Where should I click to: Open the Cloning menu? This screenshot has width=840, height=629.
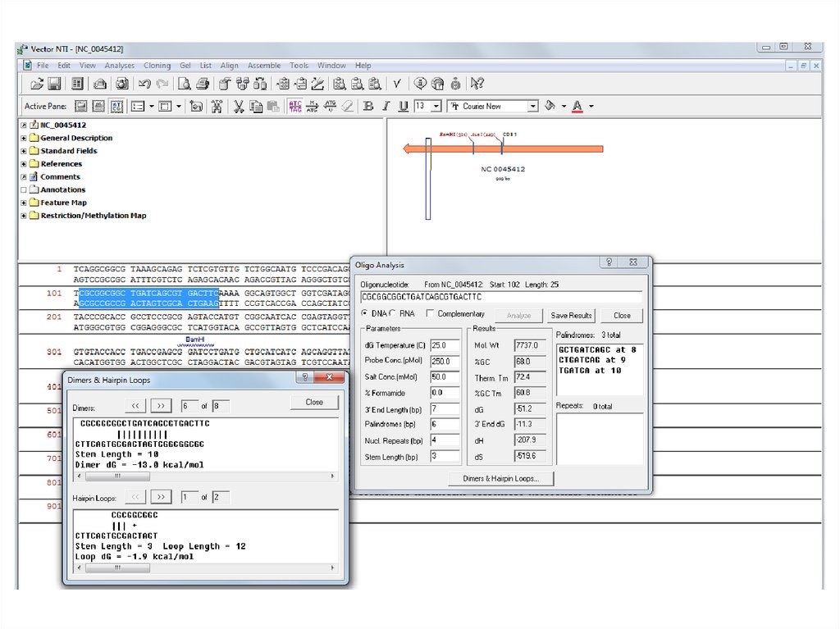(x=157, y=66)
